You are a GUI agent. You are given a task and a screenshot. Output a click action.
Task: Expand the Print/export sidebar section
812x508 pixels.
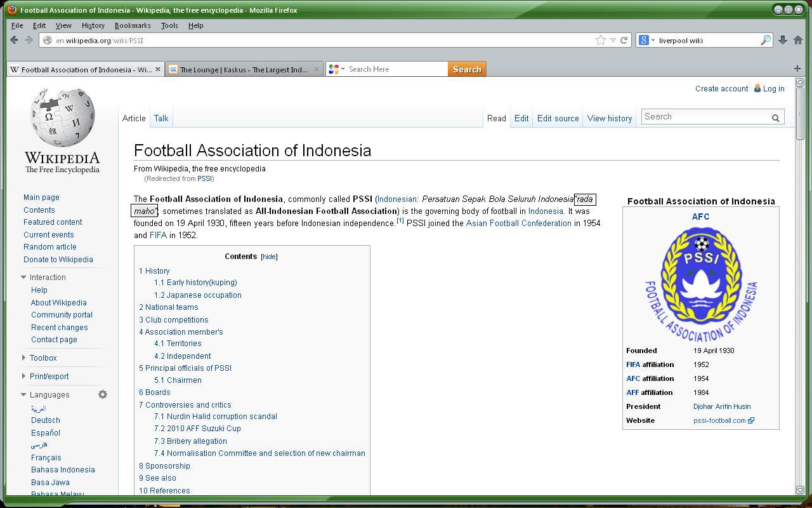(23, 376)
